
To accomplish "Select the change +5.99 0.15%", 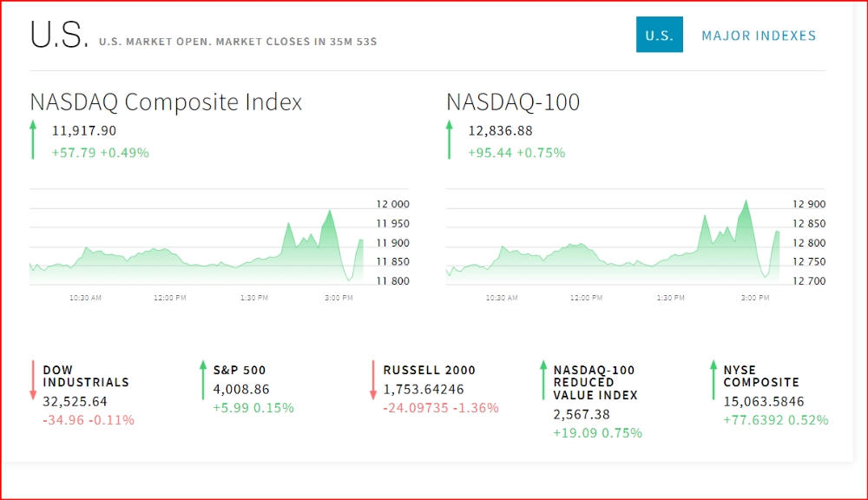I will click(x=253, y=408).
